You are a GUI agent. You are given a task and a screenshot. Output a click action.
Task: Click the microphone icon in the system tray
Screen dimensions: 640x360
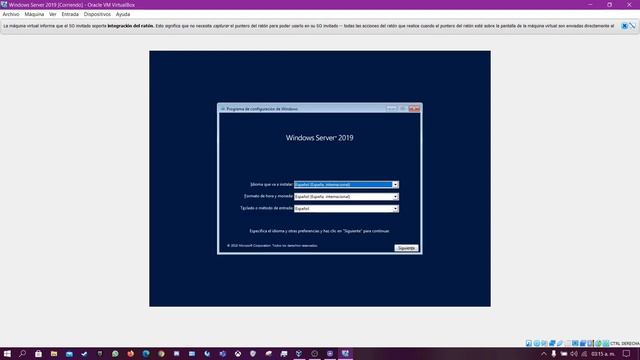[553, 354]
